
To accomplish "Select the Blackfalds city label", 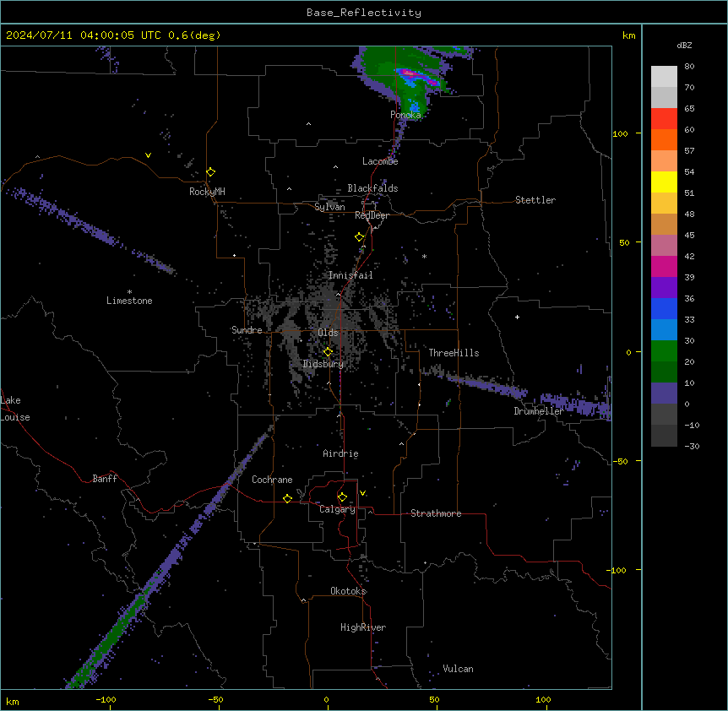I will tap(372, 188).
